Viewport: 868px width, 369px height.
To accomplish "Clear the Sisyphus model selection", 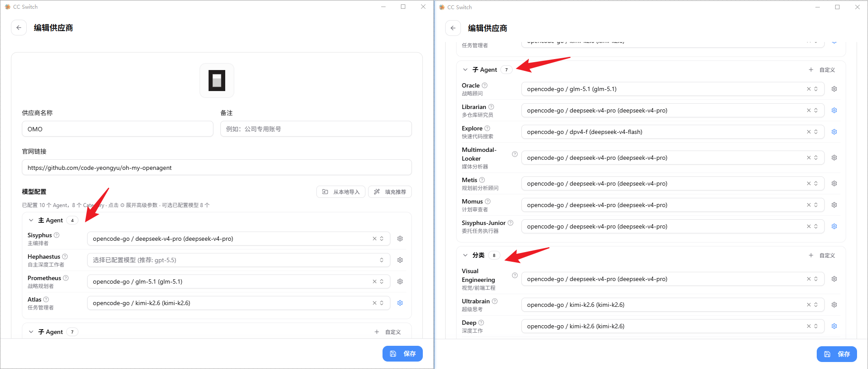I will (375, 239).
